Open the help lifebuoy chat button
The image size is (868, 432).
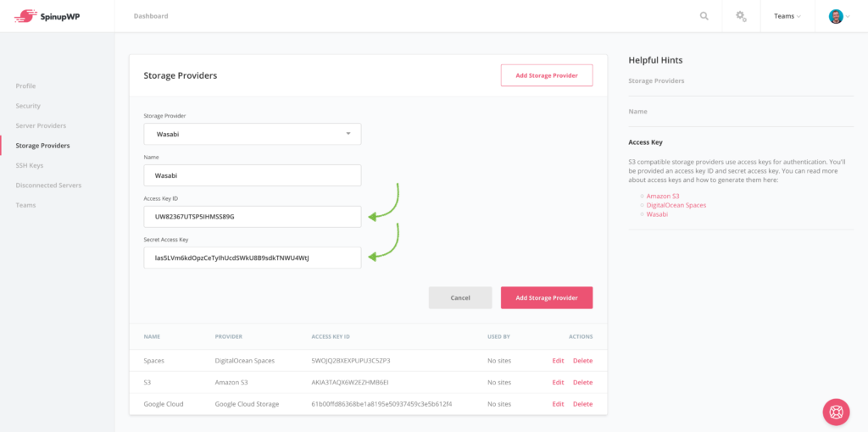[x=837, y=412]
